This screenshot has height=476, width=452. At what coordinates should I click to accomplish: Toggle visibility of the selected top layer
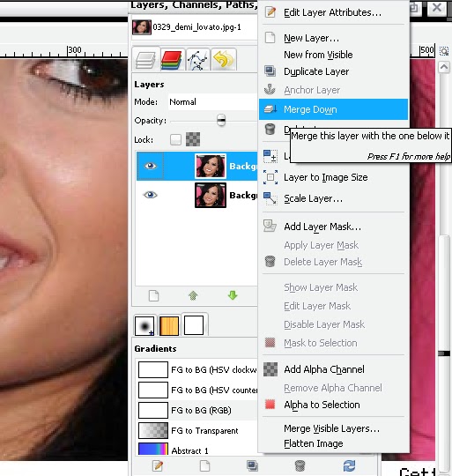[x=151, y=166]
